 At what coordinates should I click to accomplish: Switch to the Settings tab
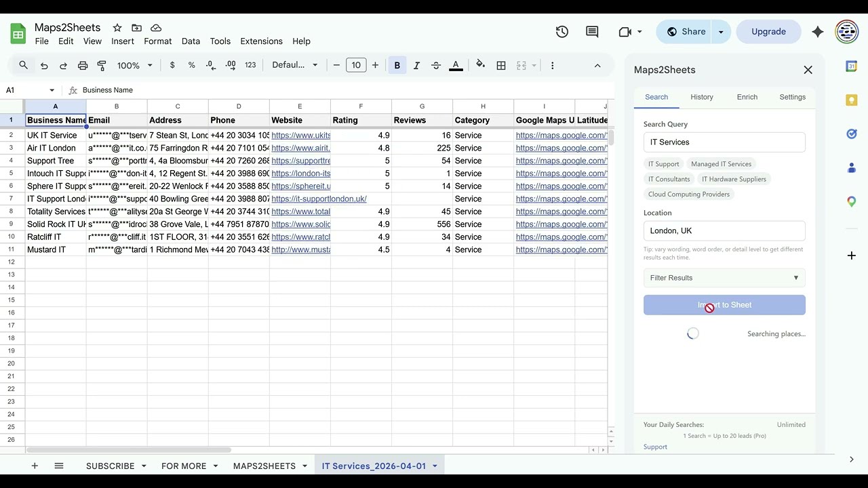(792, 97)
